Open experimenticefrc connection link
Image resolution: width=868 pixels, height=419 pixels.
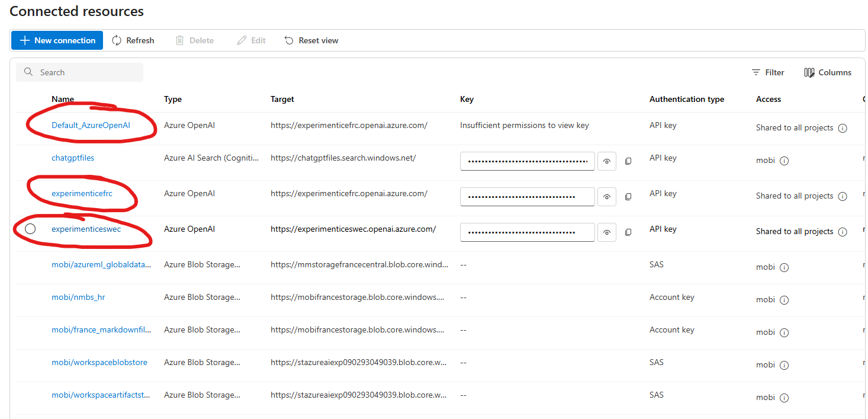[x=82, y=193]
